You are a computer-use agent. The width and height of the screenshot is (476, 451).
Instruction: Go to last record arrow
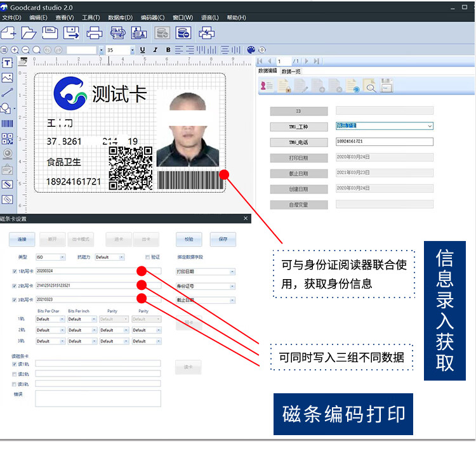tap(316, 61)
